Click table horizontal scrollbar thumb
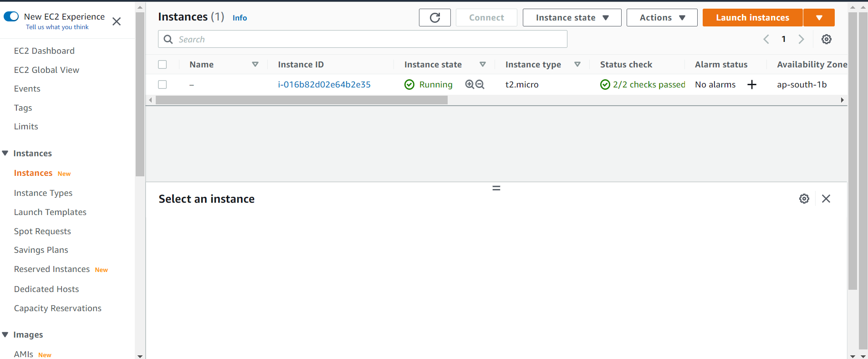This screenshot has width=868, height=359. point(301,100)
